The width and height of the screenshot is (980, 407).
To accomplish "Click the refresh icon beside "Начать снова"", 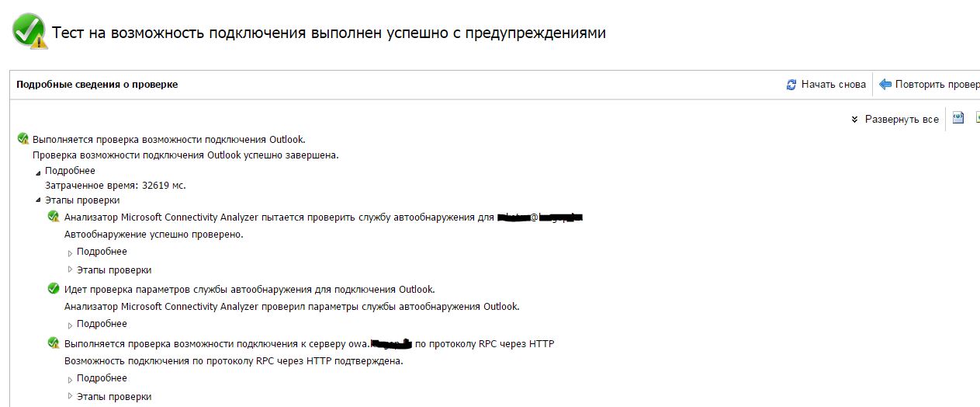I will point(791,85).
